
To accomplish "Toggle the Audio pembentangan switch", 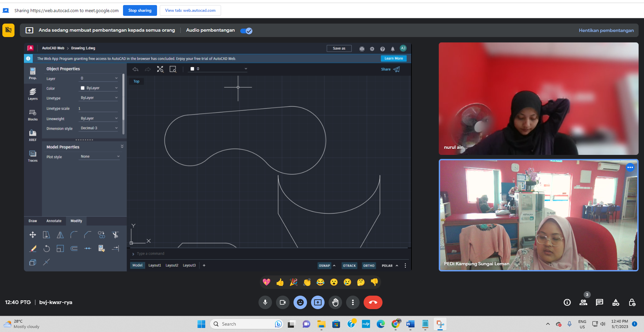I will tap(246, 31).
